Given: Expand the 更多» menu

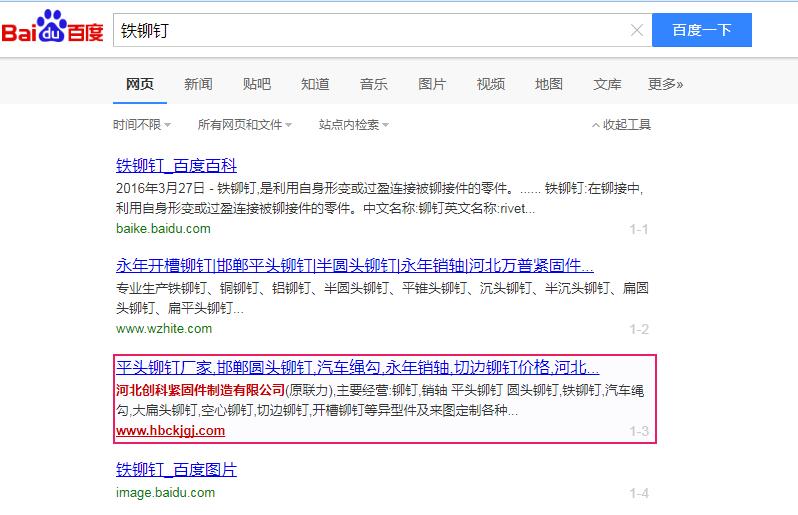Looking at the screenshot, I should pyautogui.click(x=665, y=84).
